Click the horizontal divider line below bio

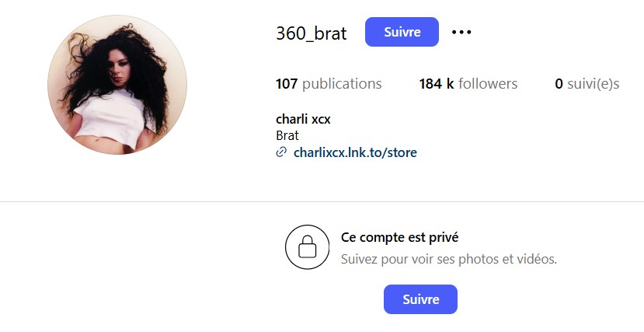point(322,201)
